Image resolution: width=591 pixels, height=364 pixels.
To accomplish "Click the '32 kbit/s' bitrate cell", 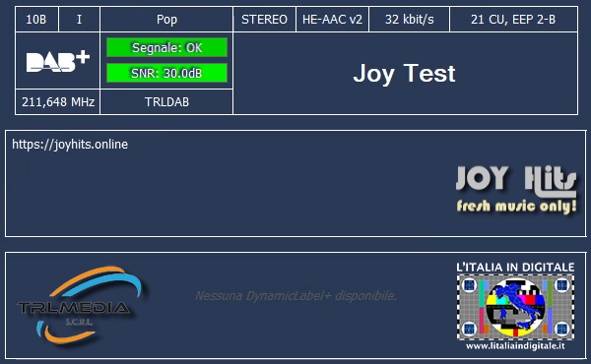I will [x=409, y=20].
